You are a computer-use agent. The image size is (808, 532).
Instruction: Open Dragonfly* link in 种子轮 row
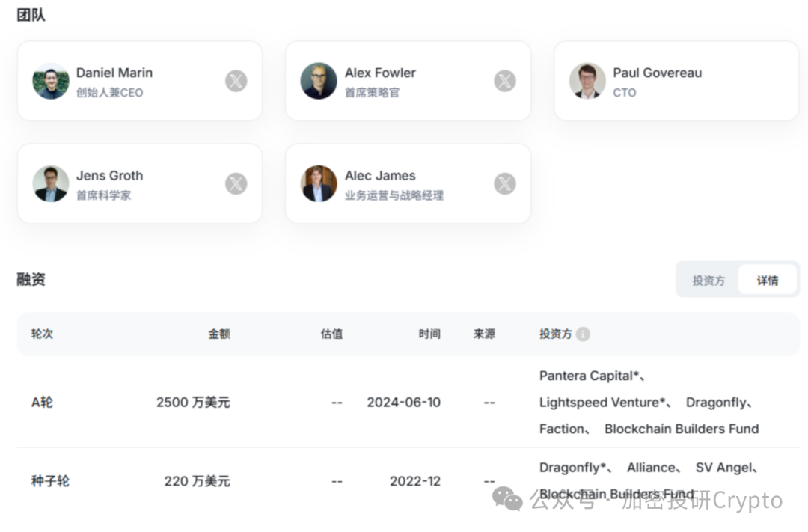pyautogui.click(x=572, y=468)
